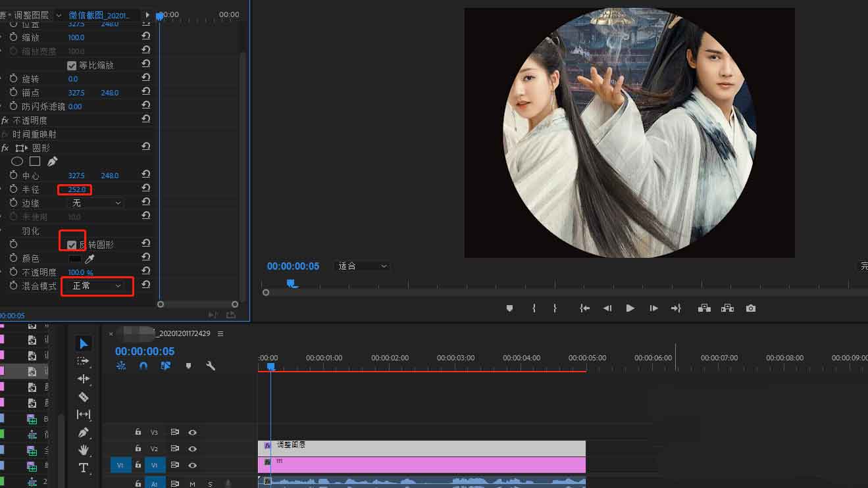Hide the V2 track with eye icon
The height and width of the screenshot is (488, 868).
point(192,449)
